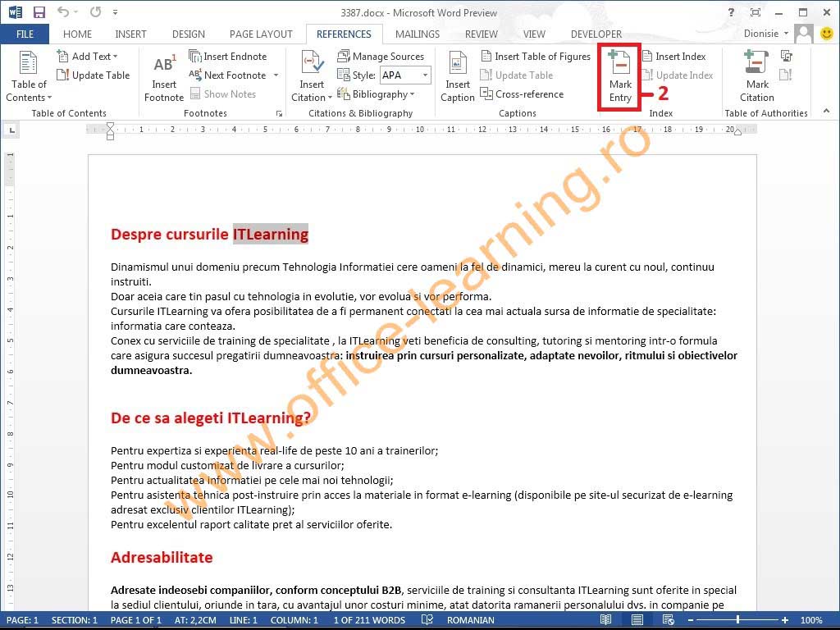The height and width of the screenshot is (630, 840).
Task: Click the heading 'De ce sa alegeti ITLearning?'
Action: point(211,418)
